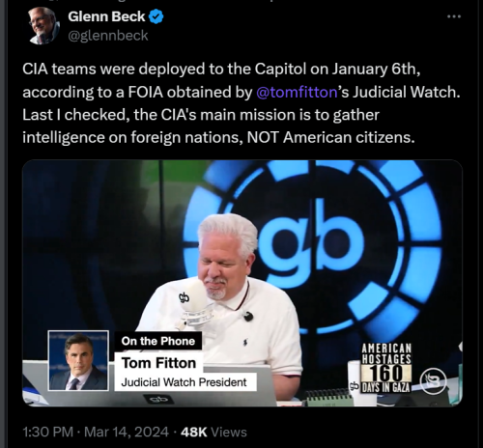Click the Blaze logo watermark in video
The width and height of the screenshot is (483, 448).
(433, 381)
